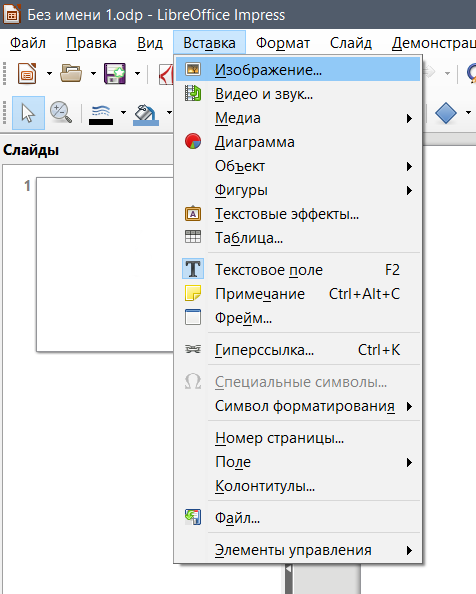The width and height of the screenshot is (476, 594).
Task: Choose Текстовые эффекты... menu entry
Action: [x=298, y=214]
